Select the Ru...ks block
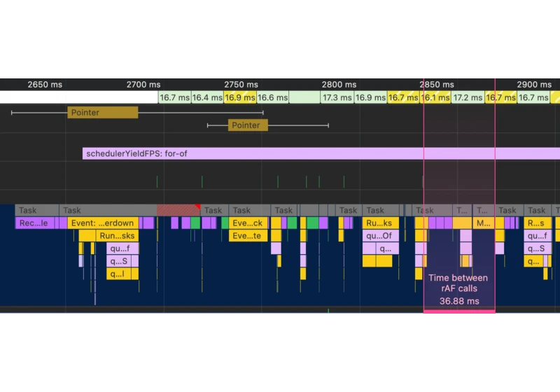The height and width of the screenshot is (392, 560). [380, 223]
